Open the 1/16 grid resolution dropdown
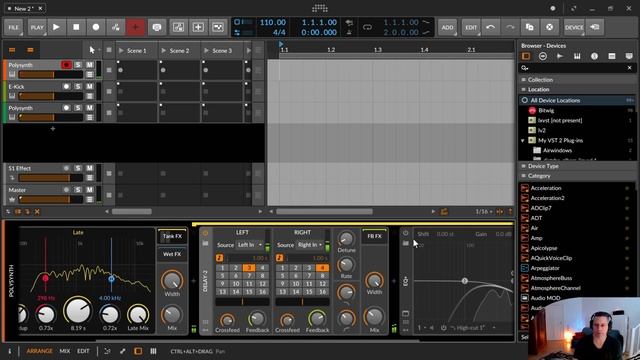This screenshot has height=360, width=640. (x=484, y=211)
